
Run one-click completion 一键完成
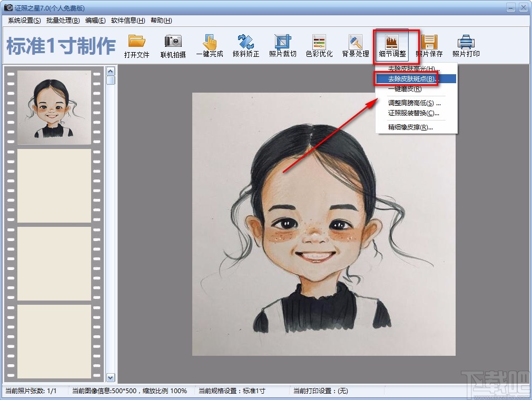[x=210, y=45]
